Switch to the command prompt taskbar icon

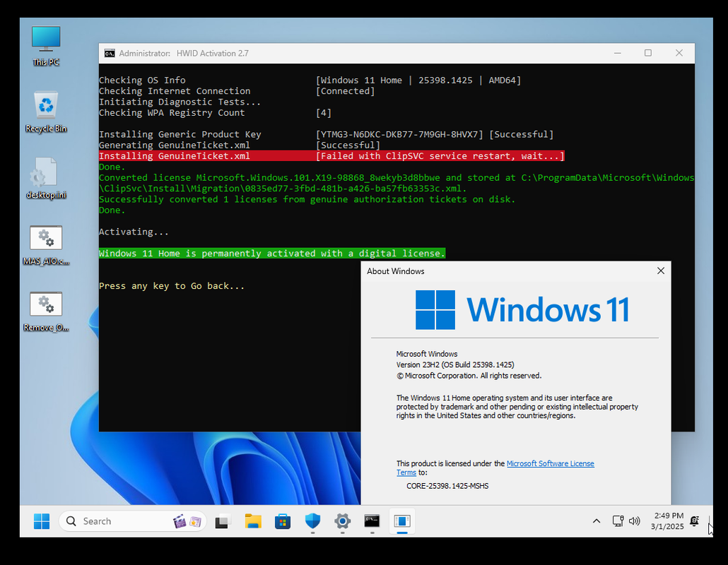point(372,521)
